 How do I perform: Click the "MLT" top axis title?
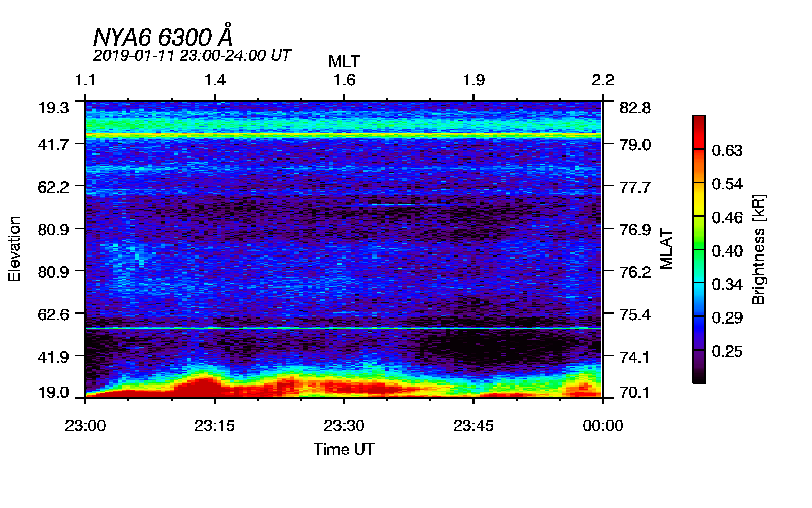(344, 62)
